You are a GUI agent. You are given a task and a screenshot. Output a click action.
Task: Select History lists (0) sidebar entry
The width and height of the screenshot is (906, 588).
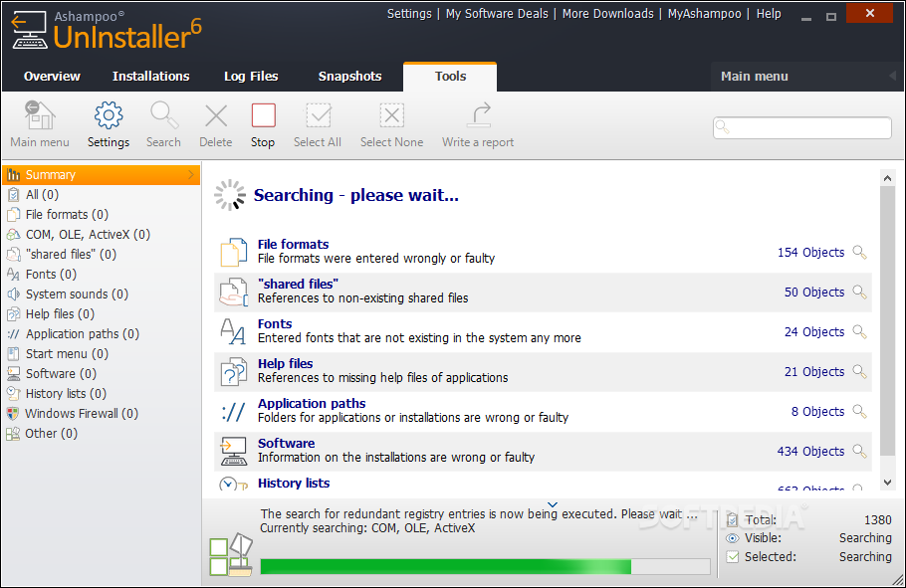pyautogui.click(x=102, y=394)
